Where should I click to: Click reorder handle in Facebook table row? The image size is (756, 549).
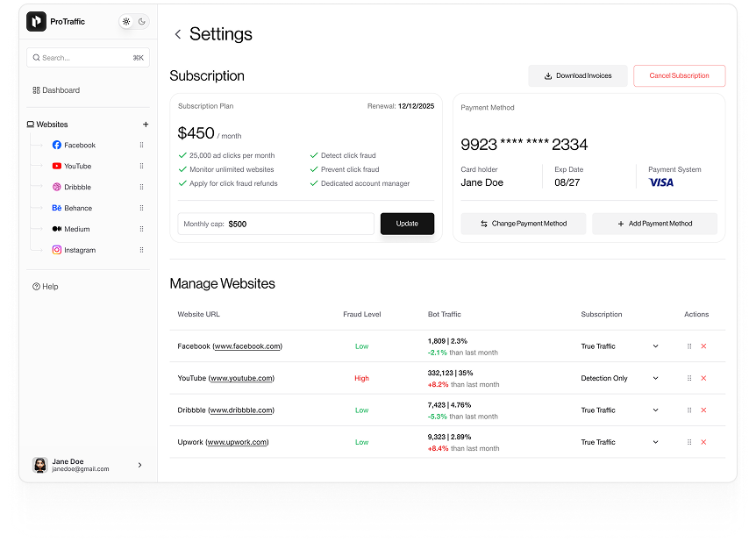[x=689, y=346]
